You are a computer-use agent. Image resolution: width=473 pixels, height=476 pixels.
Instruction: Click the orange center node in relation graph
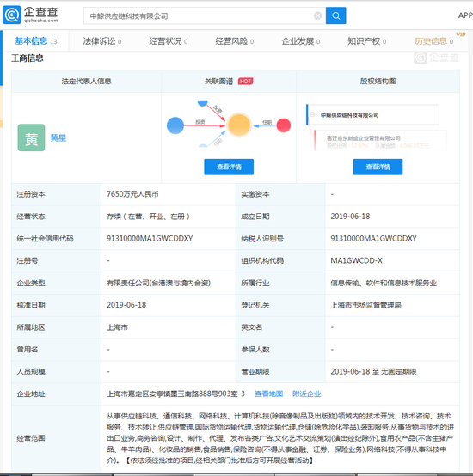tap(239, 125)
